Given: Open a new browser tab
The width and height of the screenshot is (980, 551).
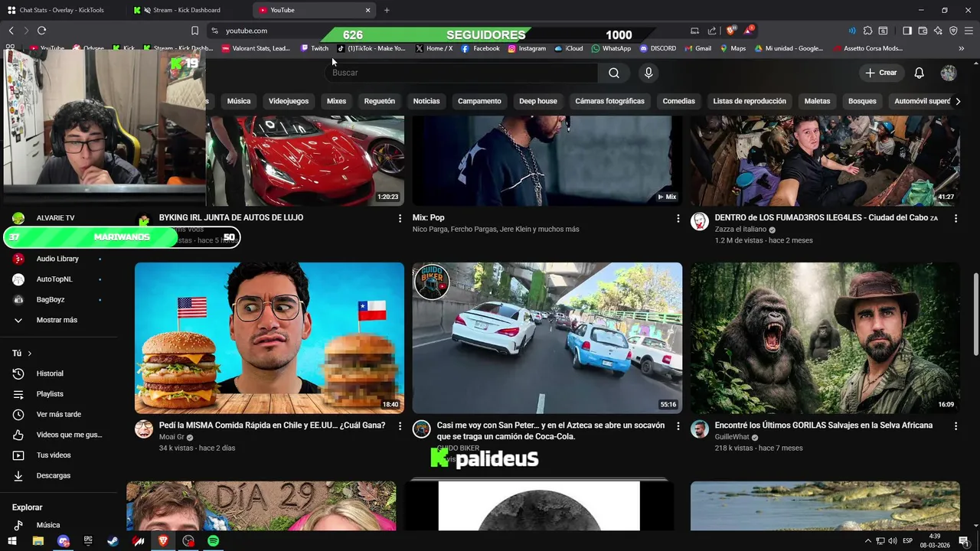Looking at the screenshot, I should tap(387, 10).
